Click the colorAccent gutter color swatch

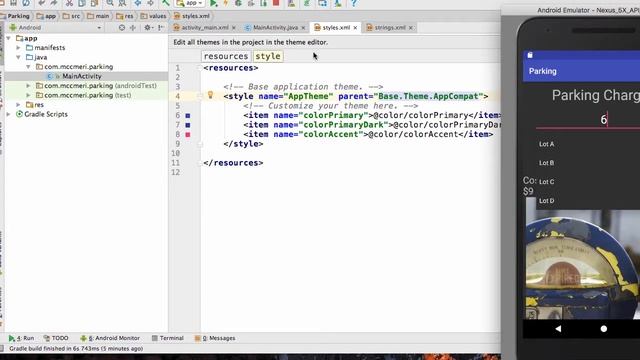tap(188, 134)
